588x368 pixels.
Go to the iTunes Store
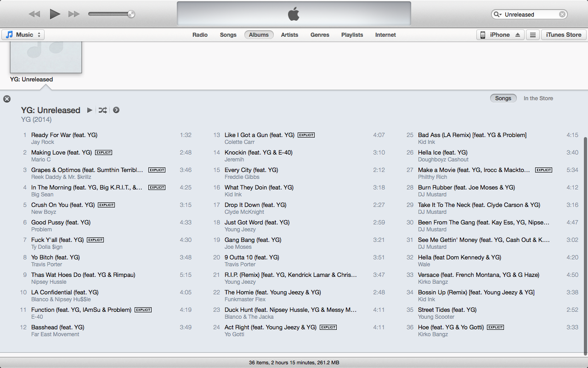point(564,34)
